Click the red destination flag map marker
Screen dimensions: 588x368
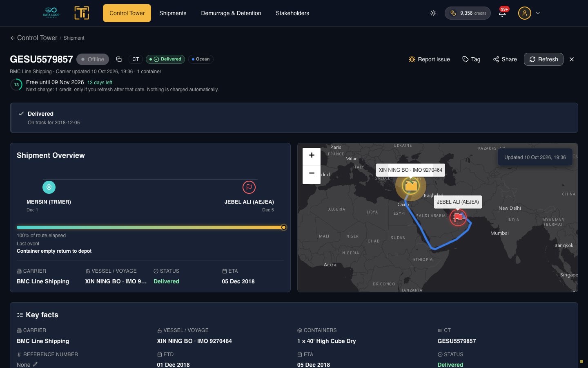(458, 218)
